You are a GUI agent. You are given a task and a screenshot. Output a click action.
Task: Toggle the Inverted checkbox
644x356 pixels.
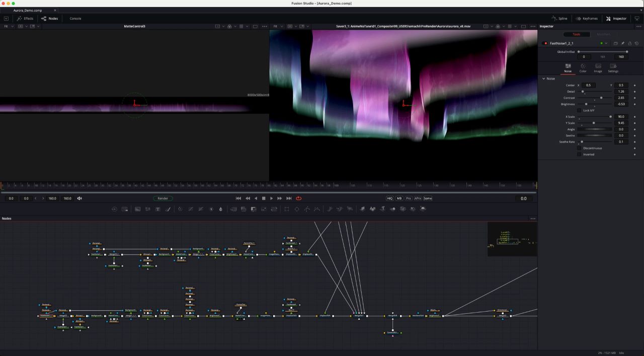579,155
